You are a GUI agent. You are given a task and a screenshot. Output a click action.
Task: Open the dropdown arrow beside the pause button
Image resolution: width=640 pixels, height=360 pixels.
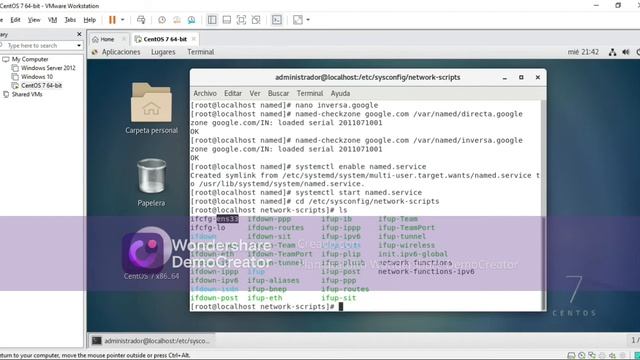point(122,20)
